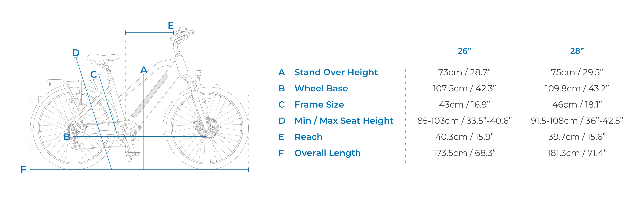Click the letter E above the handlebar

tap(171, 26)
